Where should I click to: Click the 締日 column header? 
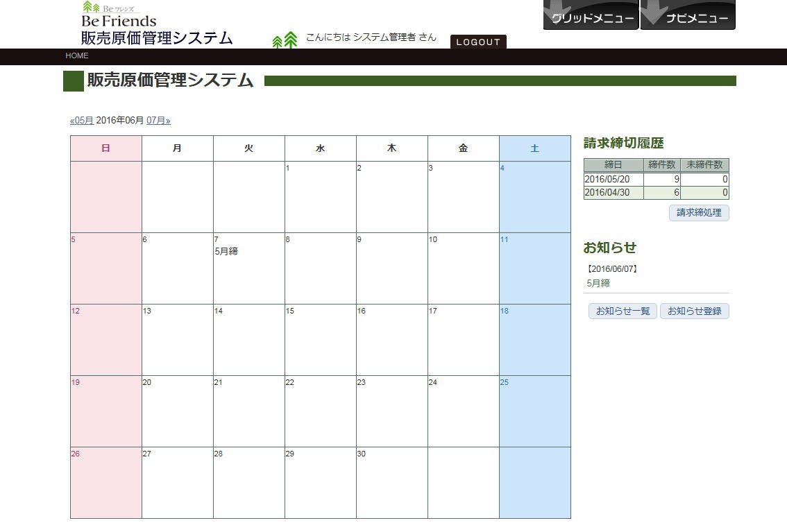coord(613,165)
